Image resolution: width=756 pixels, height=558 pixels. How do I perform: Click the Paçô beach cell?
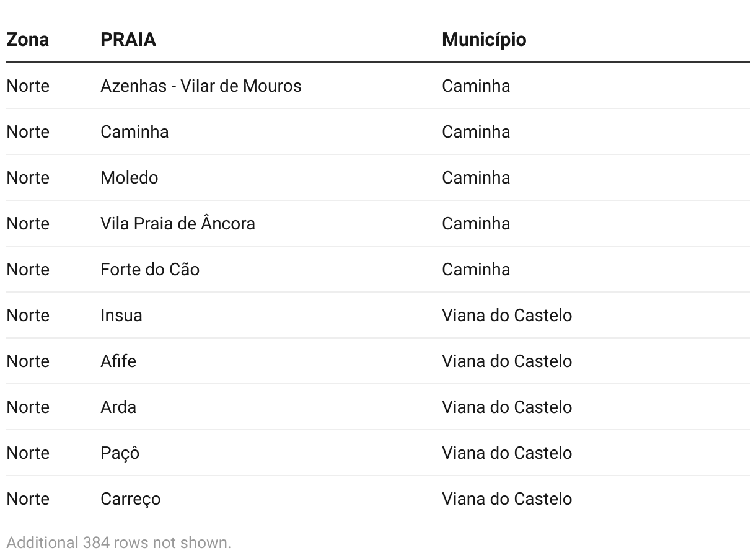tap(120, 453)
